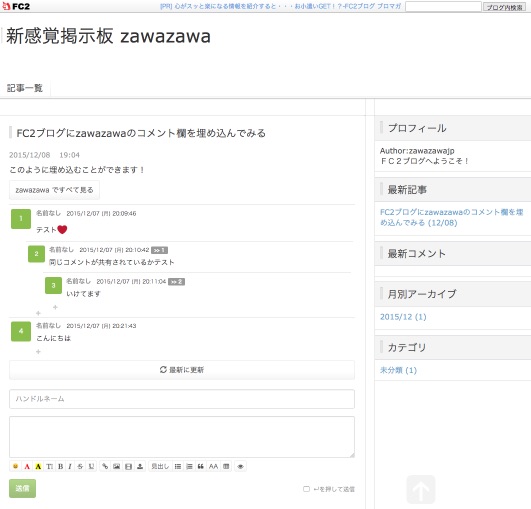Insert a hyperlink with link icon
The width and height of the screenshot is (531, 509).
(x=105, y=466)
